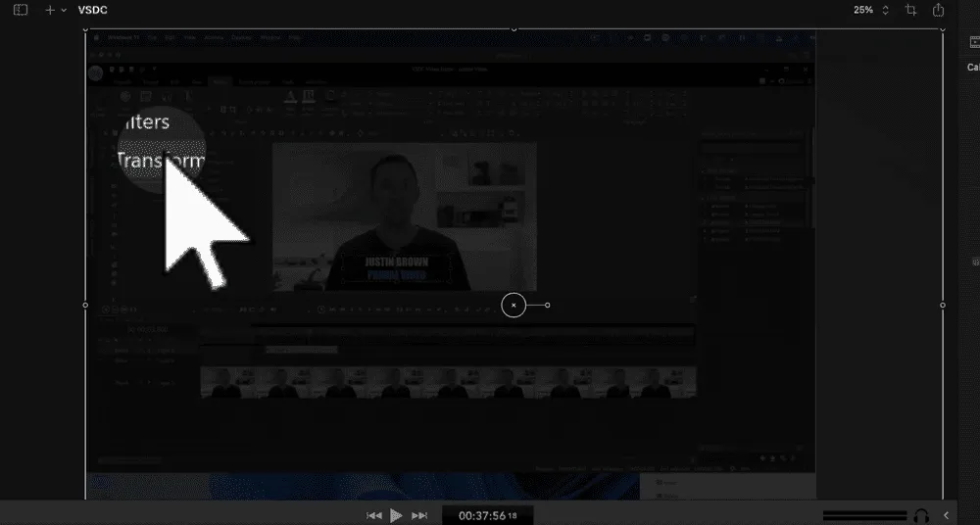This screenshot has height=525, width=980.
Task: Toggle the sidebar panel icon
Action: 21,10
